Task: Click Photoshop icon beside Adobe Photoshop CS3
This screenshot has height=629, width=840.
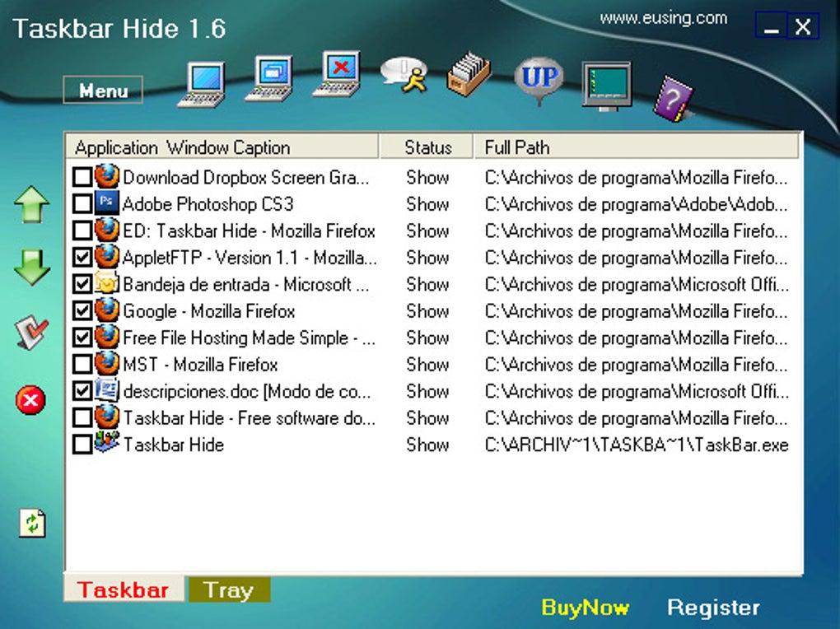Action: [x=106, y=203]
